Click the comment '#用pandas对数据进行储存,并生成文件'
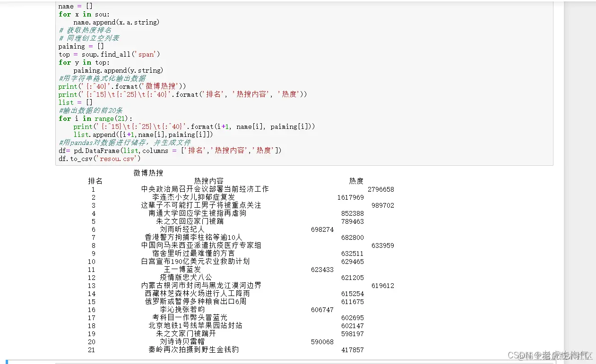This screenshot has width=596, height=364. click(125, 143)
